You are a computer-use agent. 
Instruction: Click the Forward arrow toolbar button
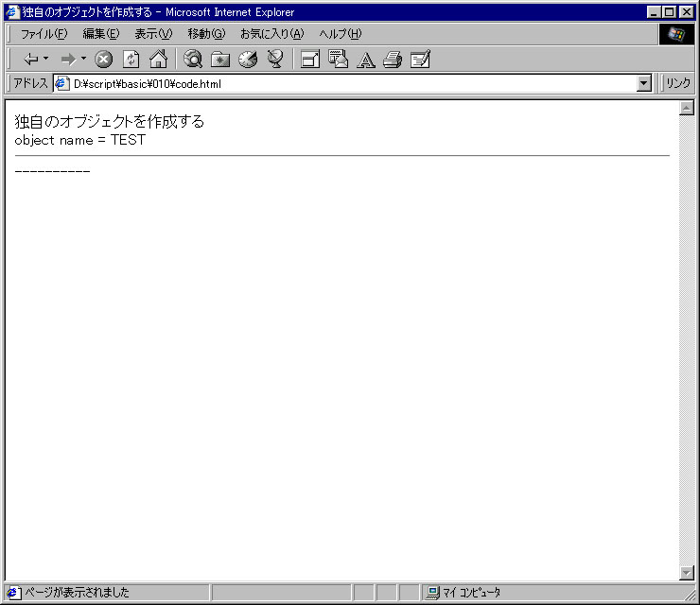pyautogui.click(x=68, y=59)
